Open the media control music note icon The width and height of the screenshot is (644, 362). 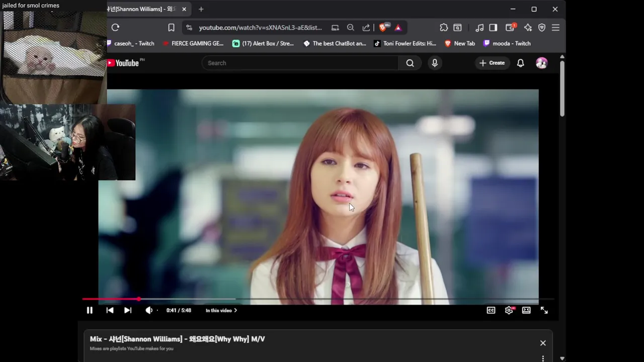[479, 28]
